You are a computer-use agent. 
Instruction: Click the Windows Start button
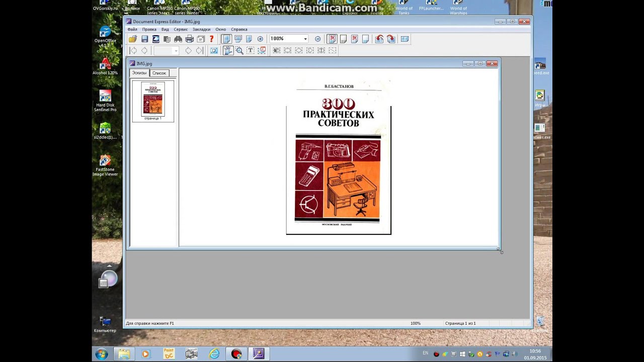[102, 354]
